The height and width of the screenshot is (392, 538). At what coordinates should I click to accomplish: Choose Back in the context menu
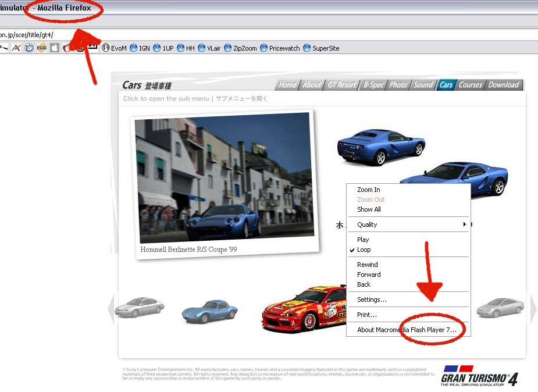[x=408, y=284]
